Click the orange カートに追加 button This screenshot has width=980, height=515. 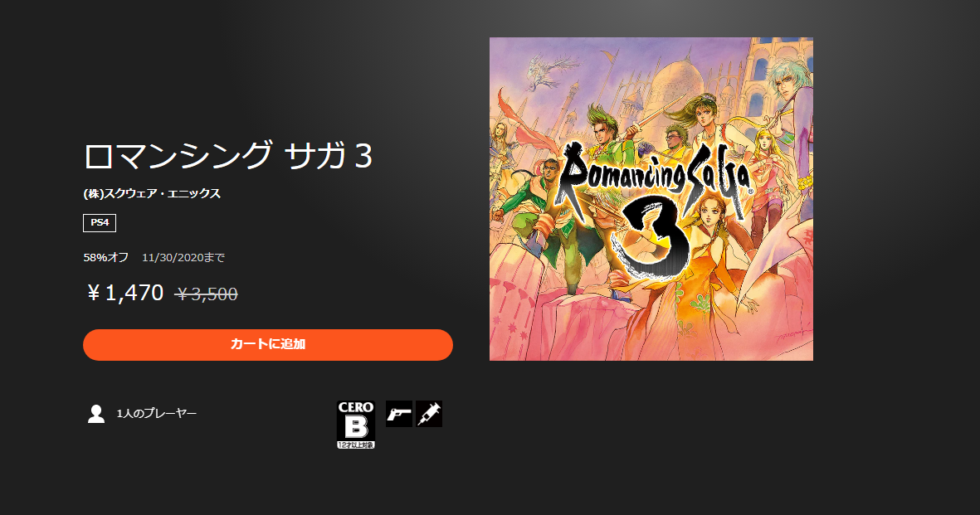pos(267,344)
